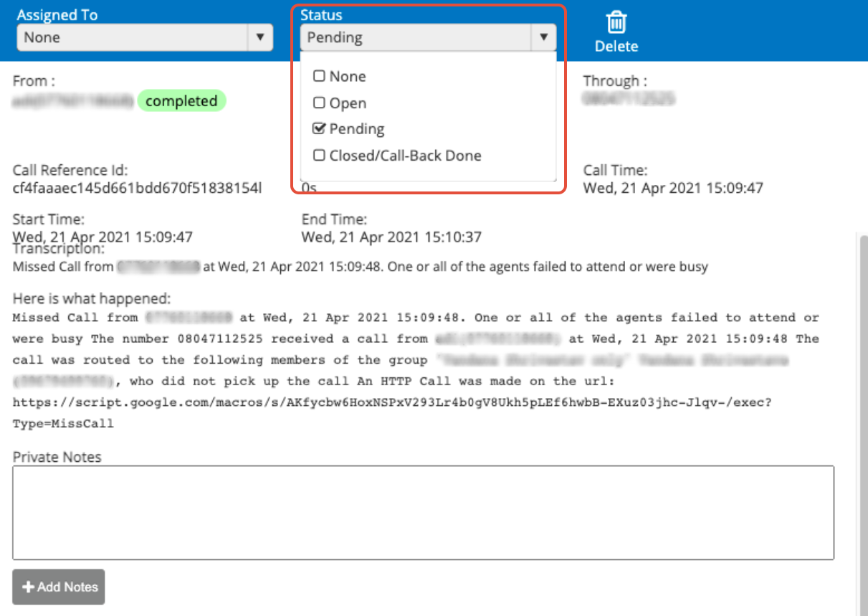Click the script.google.com macro URL text
868x616 pixels.
coord(392,402)
